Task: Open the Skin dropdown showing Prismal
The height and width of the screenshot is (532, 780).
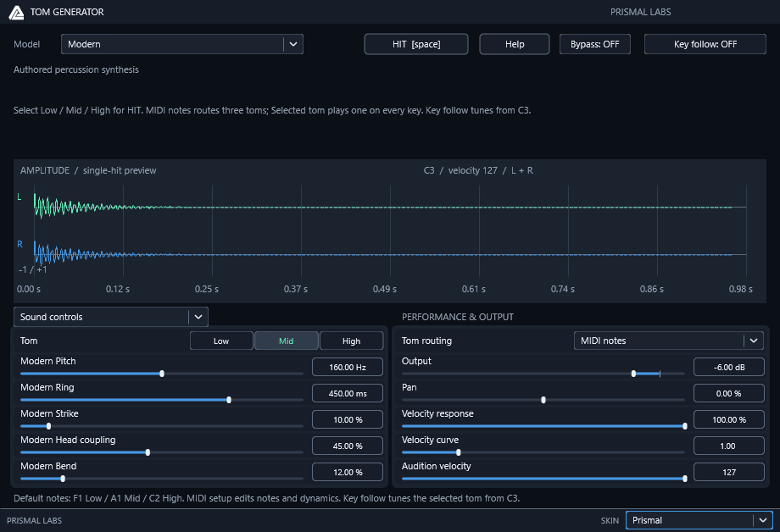Action: pyautogui.click(x=699, y=520)
